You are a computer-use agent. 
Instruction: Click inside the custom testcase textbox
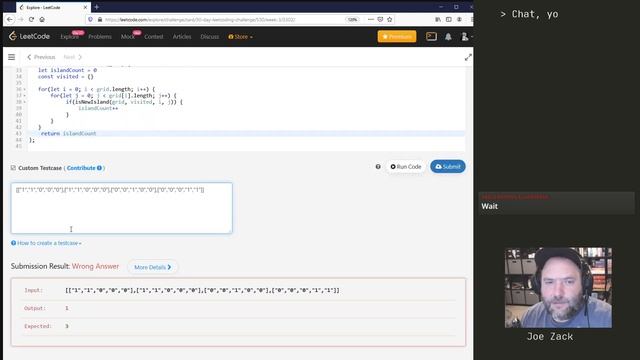tap(122, 208)
